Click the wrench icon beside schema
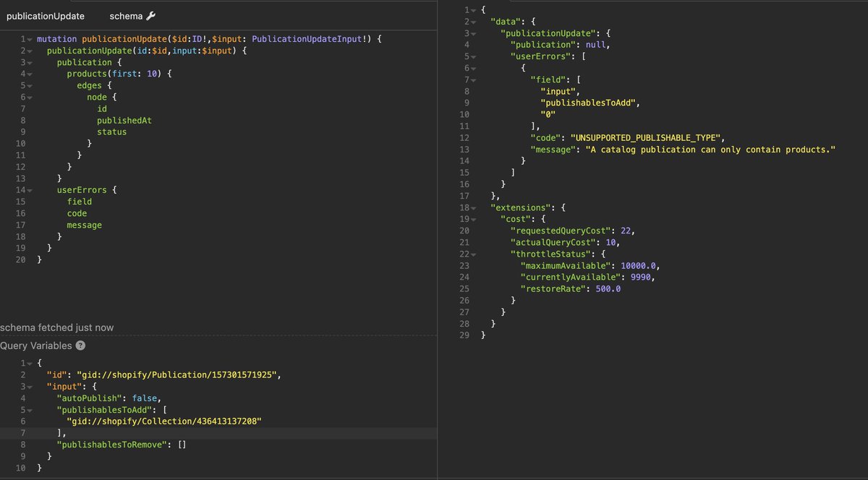The image size is (868, 480). [150, 16]
